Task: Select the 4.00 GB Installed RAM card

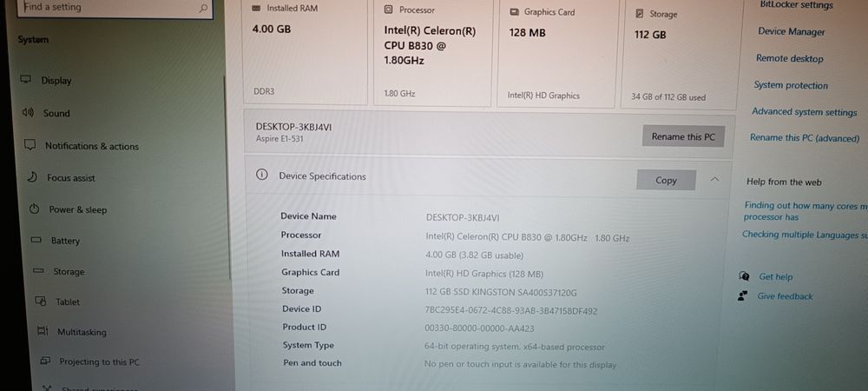Action: (x=305, y=51)
